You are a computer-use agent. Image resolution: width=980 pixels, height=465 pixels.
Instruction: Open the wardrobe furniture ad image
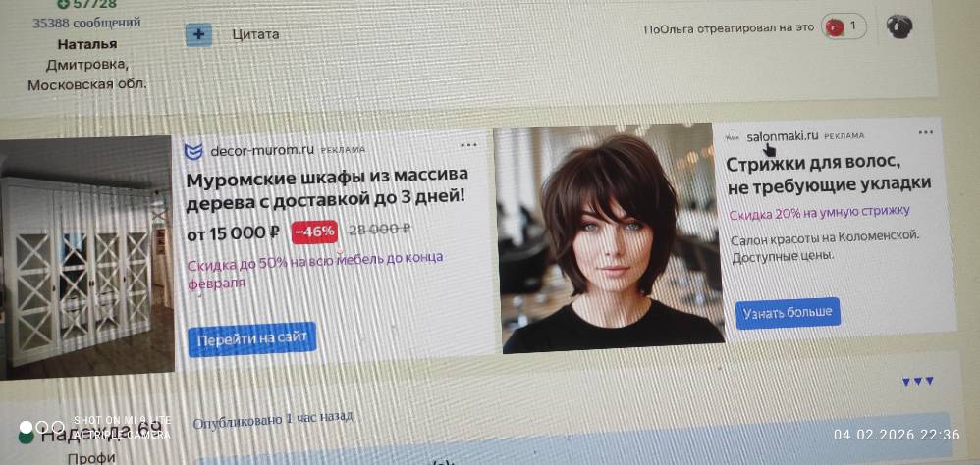tap(86, 257)
